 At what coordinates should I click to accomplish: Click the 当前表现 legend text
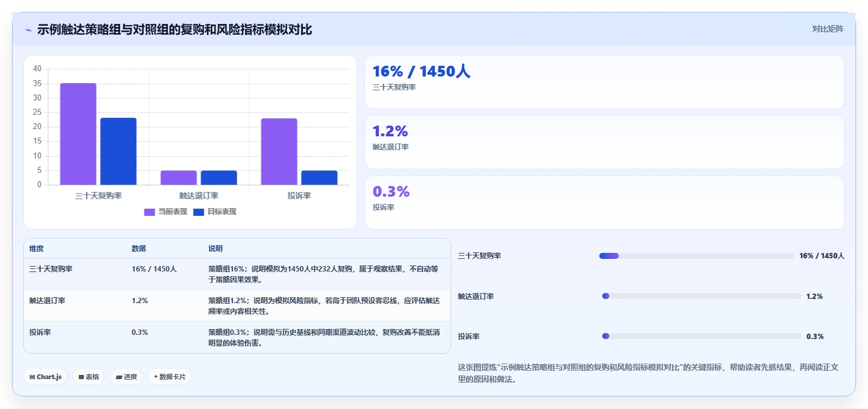173,212
